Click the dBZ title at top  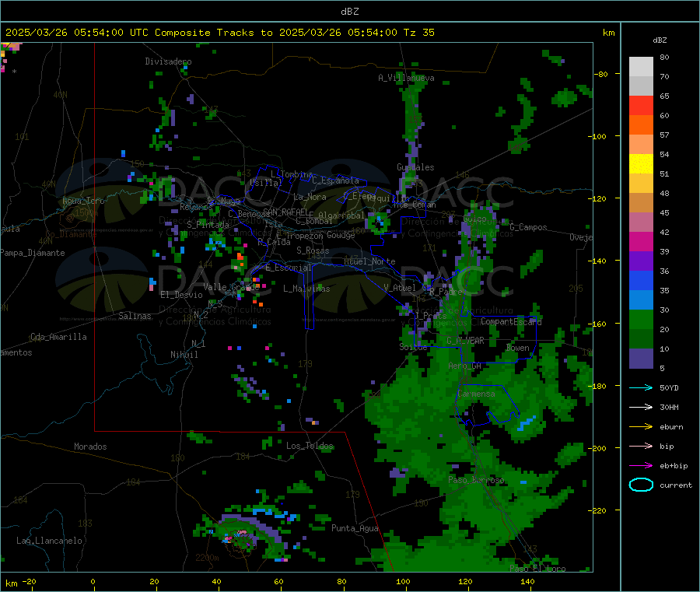tap(349, 12)
